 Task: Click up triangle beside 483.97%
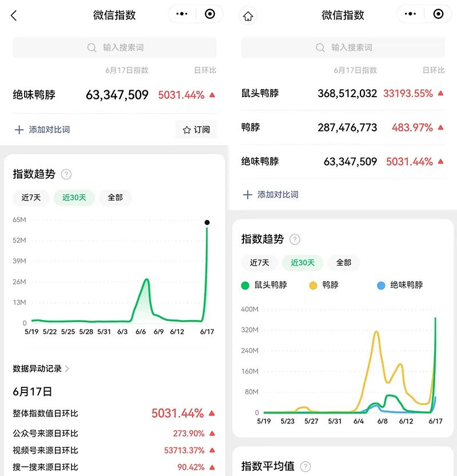click(x=440, y=127)
